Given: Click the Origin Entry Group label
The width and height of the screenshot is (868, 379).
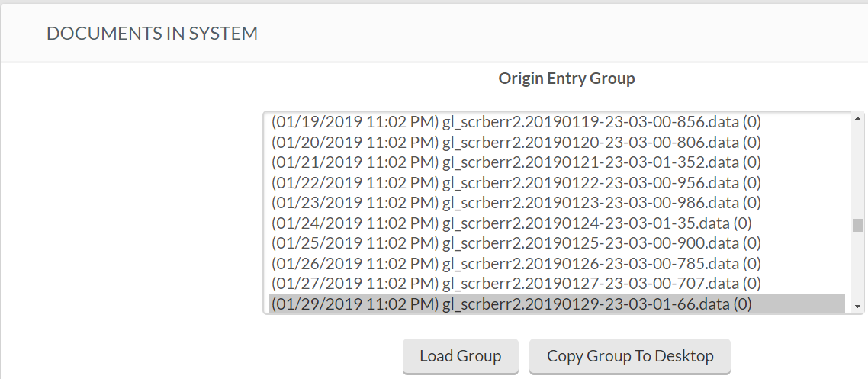Looking at the screenshot, I should 566,79.
